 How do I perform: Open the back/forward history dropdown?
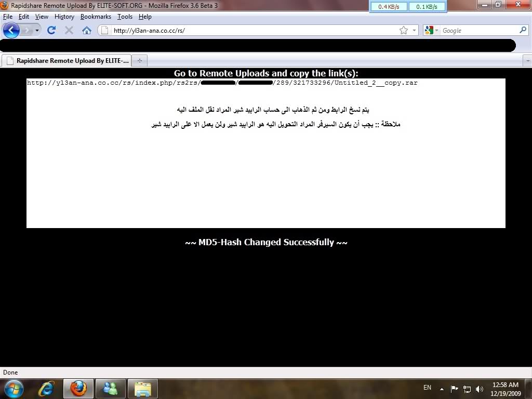coord(37,31)
